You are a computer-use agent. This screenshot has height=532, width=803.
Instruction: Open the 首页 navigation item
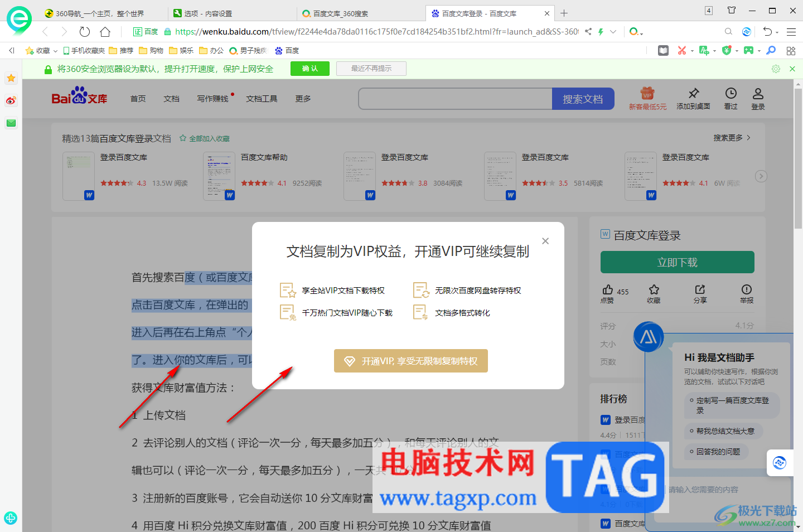click(138, 99)
